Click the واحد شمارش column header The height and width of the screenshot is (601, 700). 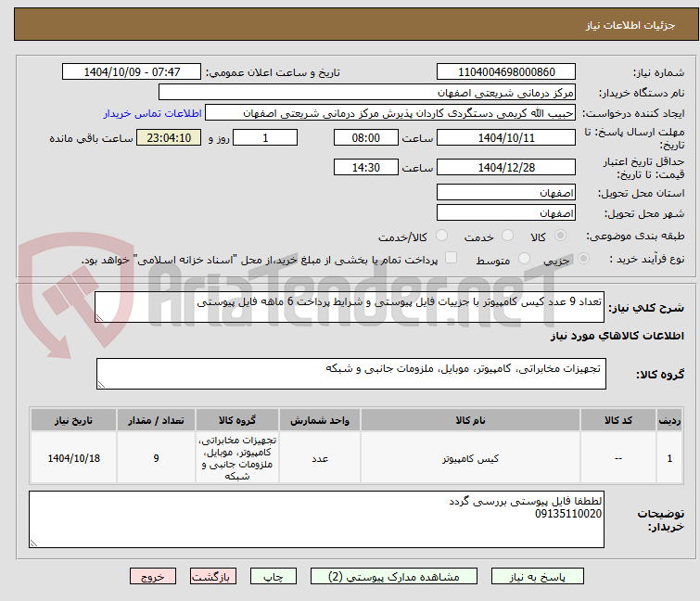tap(320, 420)
